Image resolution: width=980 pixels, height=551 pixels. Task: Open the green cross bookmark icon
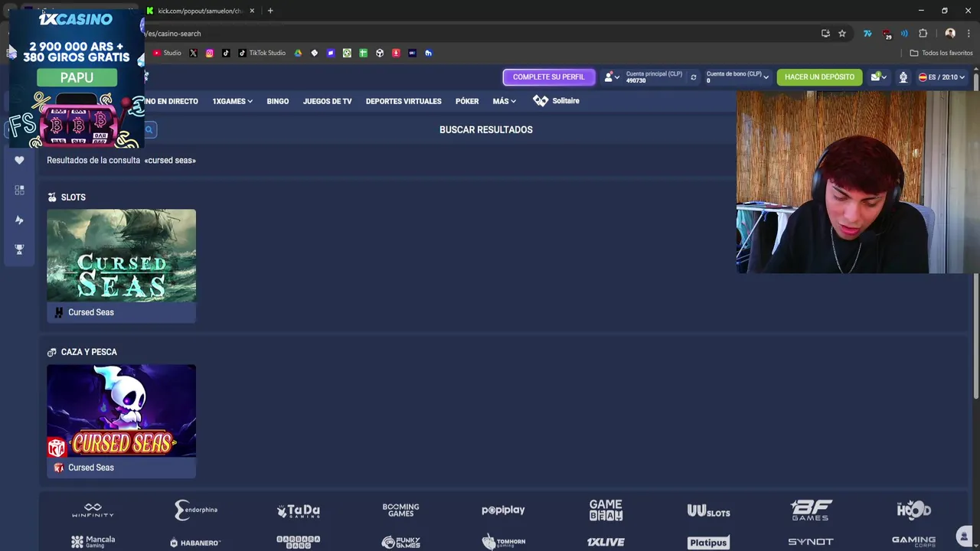(x=363, y=53)
